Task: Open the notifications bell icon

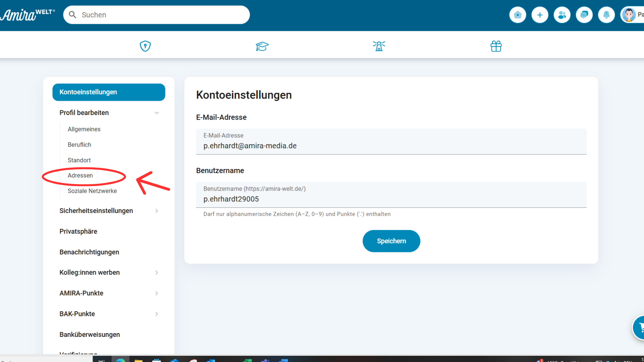Action: [x=606, y=15]
